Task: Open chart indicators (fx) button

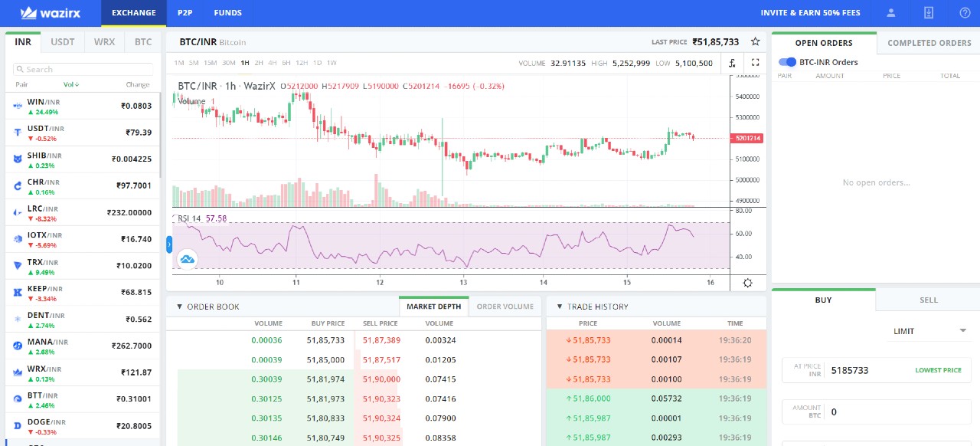Action: point(733,63)
